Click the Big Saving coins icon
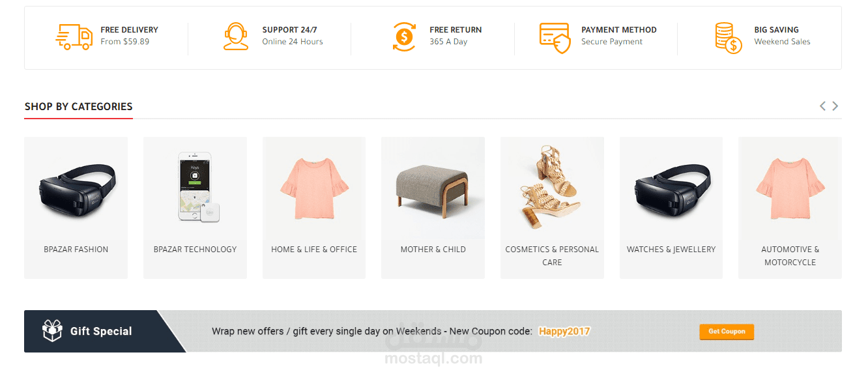Image resolution: width=868 pixels, height=374 pixels. point(728,37)
